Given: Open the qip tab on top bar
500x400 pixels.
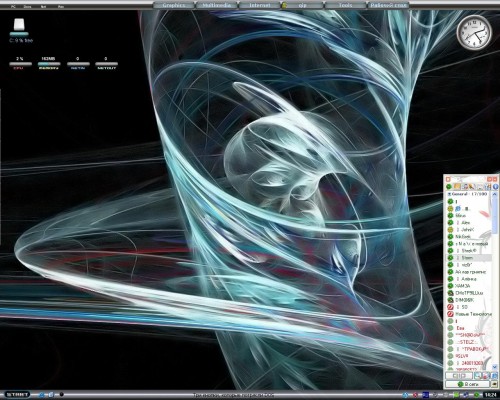Looking at the screenshot, I should pos(303,5).
